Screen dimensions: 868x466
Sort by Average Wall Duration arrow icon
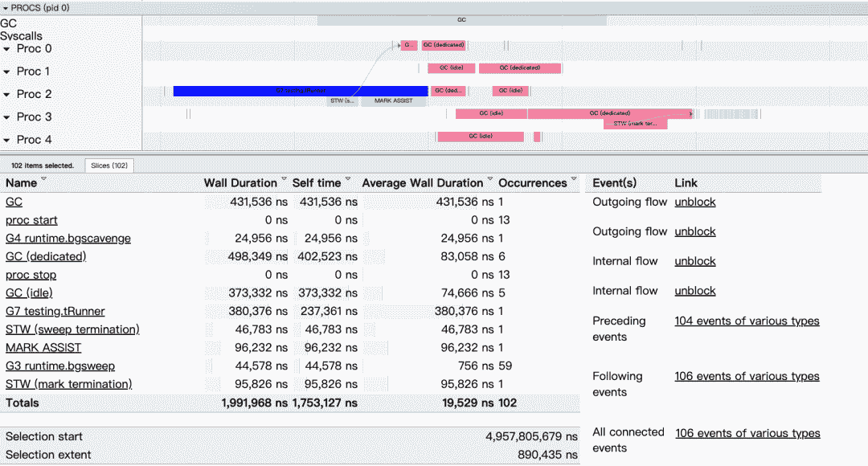point(490,181)
